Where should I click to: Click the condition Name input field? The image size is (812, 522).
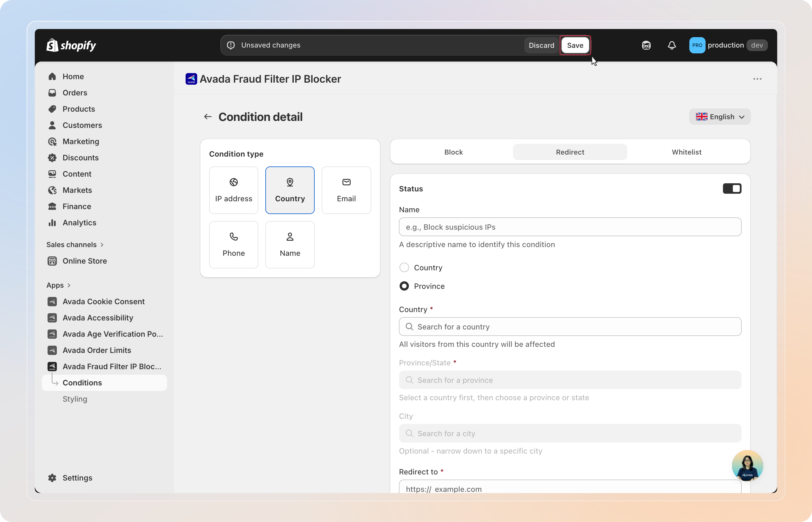[x=570, y=227]
